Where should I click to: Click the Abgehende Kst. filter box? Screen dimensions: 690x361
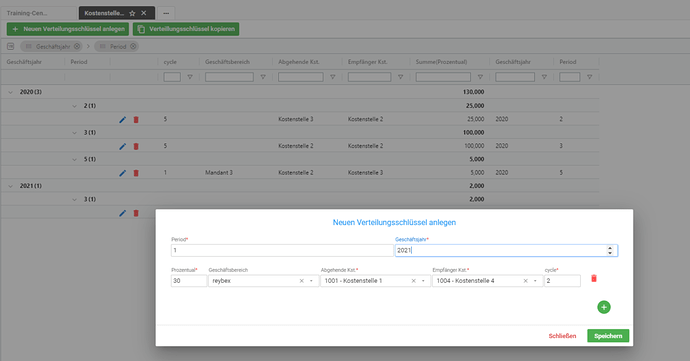(x=301, y=77)
